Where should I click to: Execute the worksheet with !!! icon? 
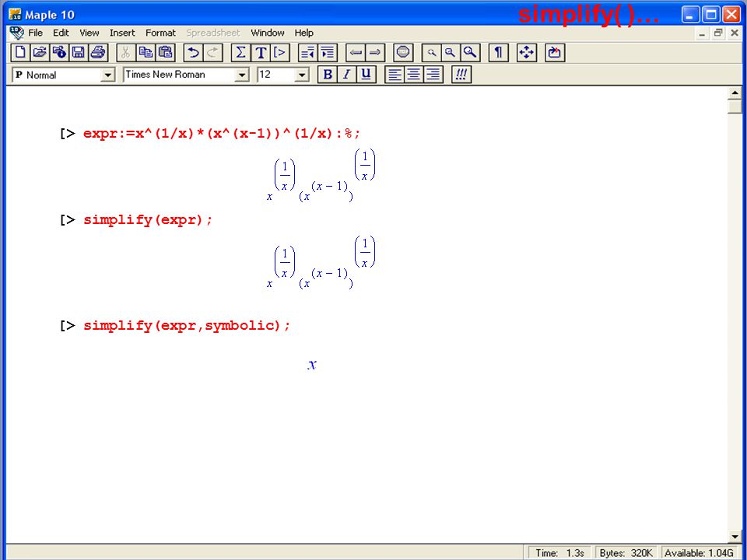click(x=461, y=75)
